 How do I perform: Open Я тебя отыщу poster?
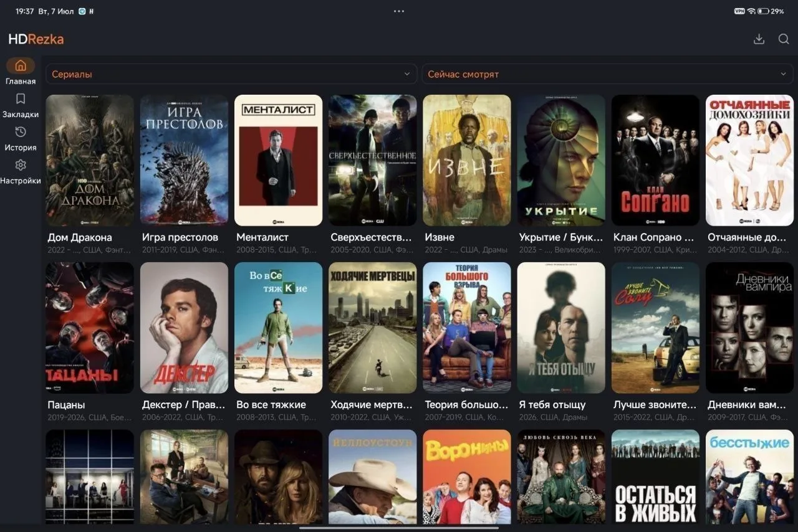coord(561,328)
